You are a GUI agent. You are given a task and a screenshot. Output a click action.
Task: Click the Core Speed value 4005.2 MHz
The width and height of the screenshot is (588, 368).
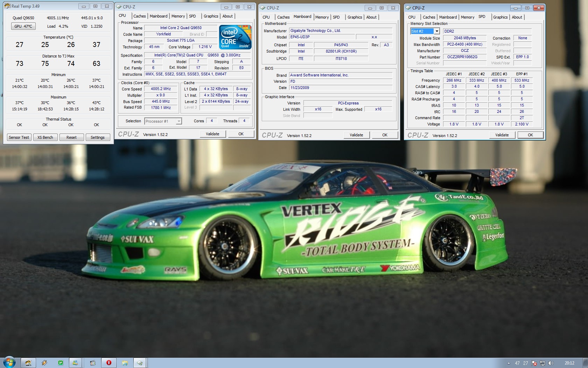[161, 89]
